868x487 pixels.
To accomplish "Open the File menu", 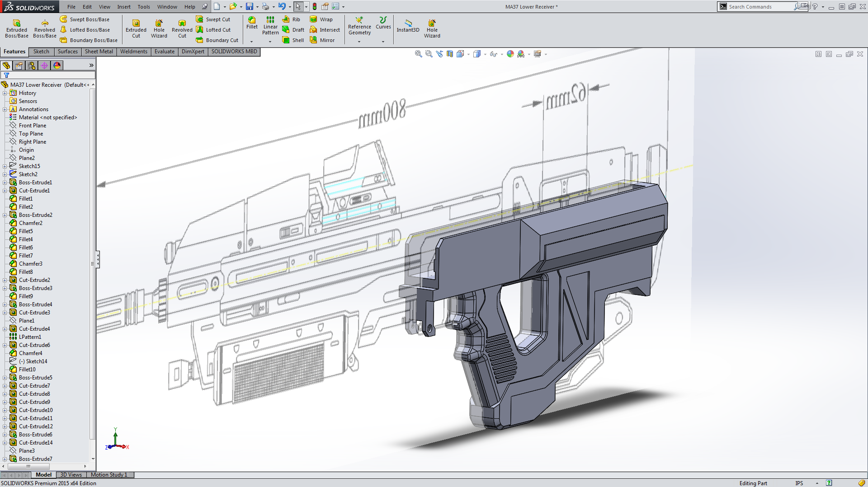I will point(71,7).
